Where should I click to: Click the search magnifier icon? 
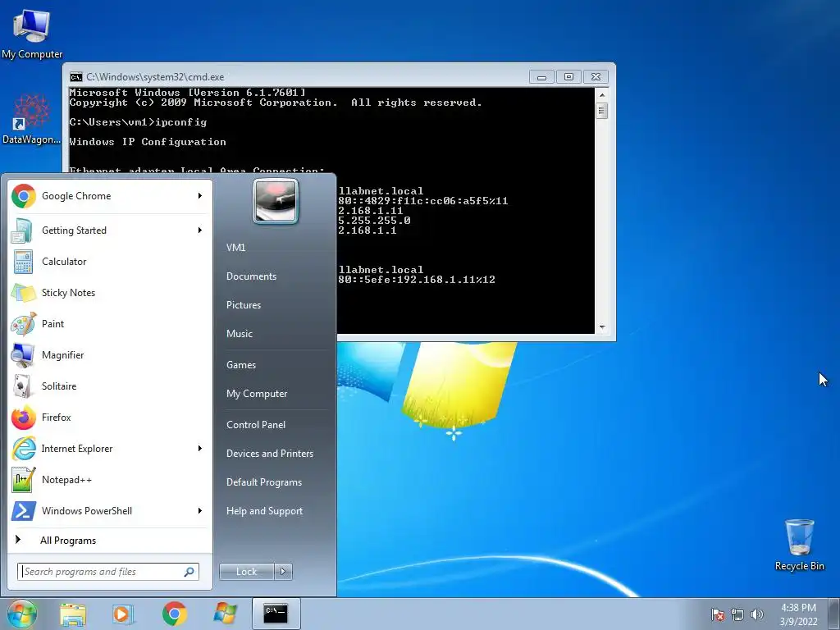189,572
